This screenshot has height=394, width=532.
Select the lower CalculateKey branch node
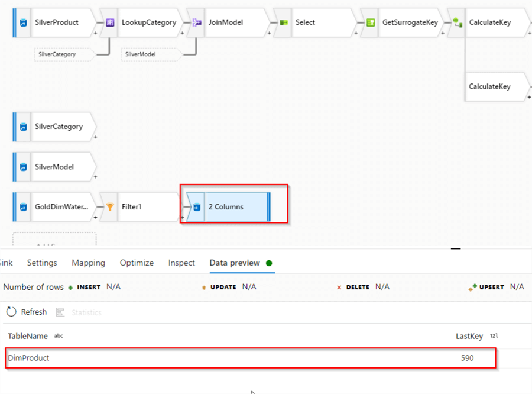tap(497, 86)
